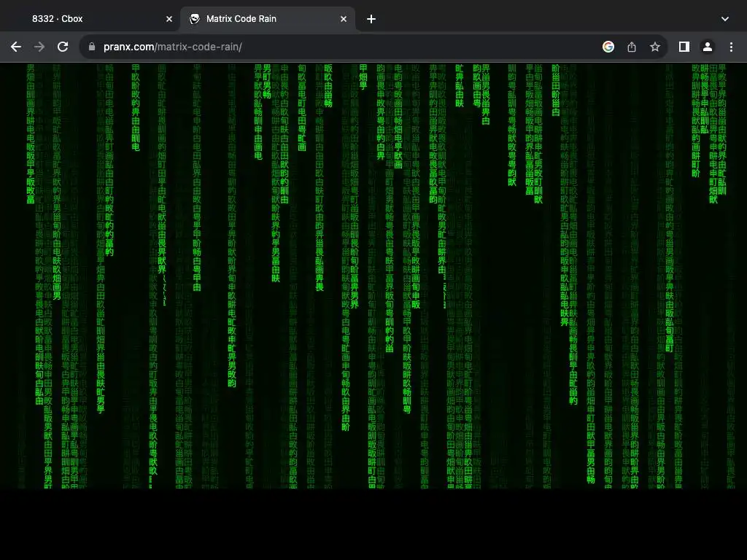Go back to the previous page

16,47
